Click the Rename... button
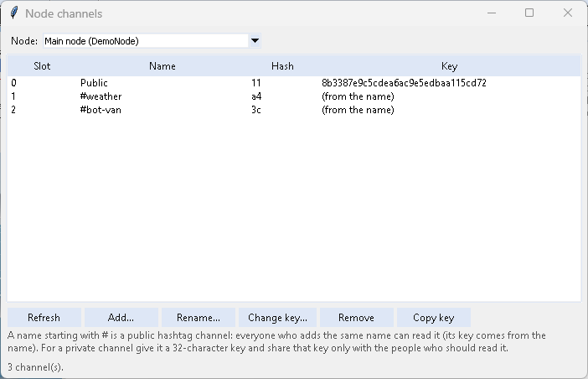Image resolution: width=588 pixels, height=379 pixels. pyautogui.click(x=199, y=318)
